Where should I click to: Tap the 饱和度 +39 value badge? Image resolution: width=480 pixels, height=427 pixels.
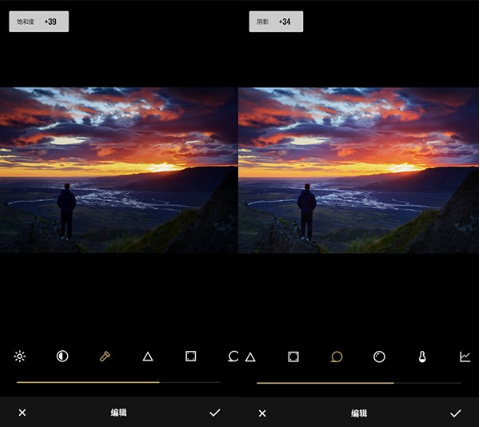coord(39,22)
